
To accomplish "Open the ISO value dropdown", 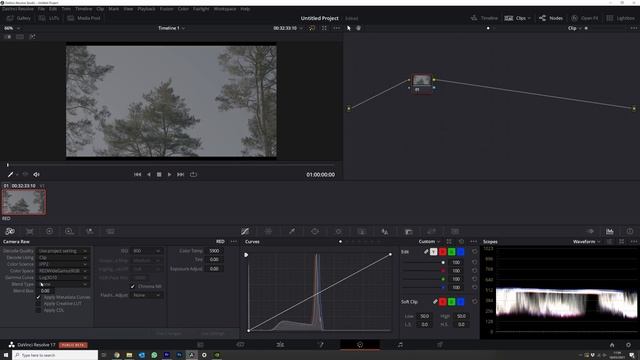I will click(146, 251).
